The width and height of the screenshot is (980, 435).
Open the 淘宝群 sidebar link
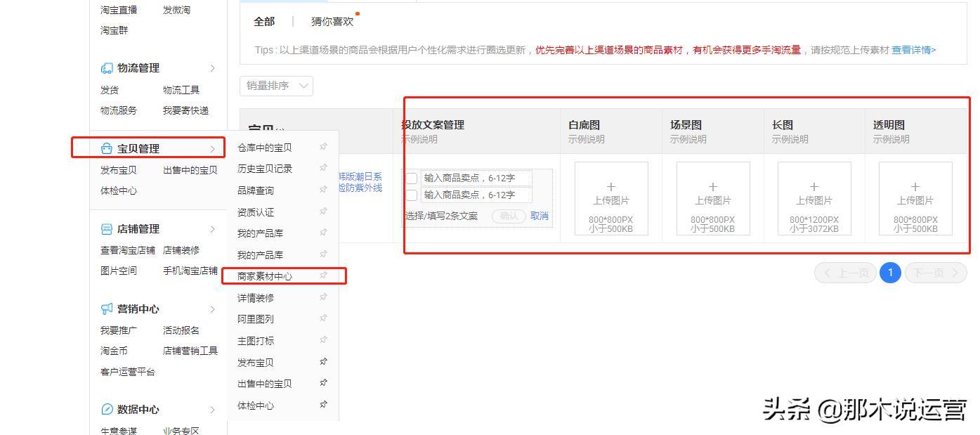pos(114,30)
